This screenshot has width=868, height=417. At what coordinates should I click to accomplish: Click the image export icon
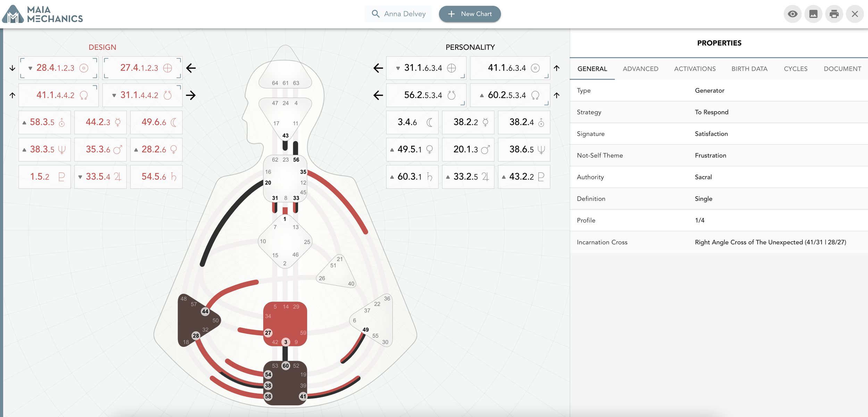813,14
